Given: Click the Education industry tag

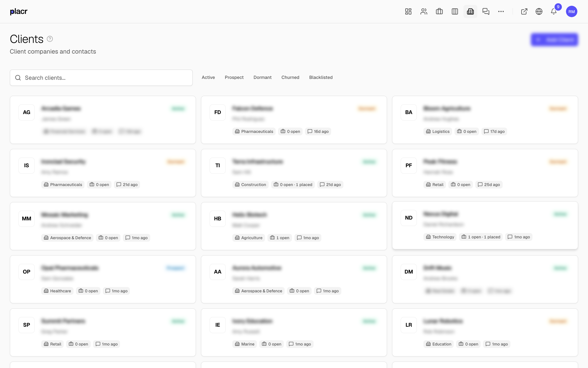Looking at the screenshot, I should tap(438, 344).
